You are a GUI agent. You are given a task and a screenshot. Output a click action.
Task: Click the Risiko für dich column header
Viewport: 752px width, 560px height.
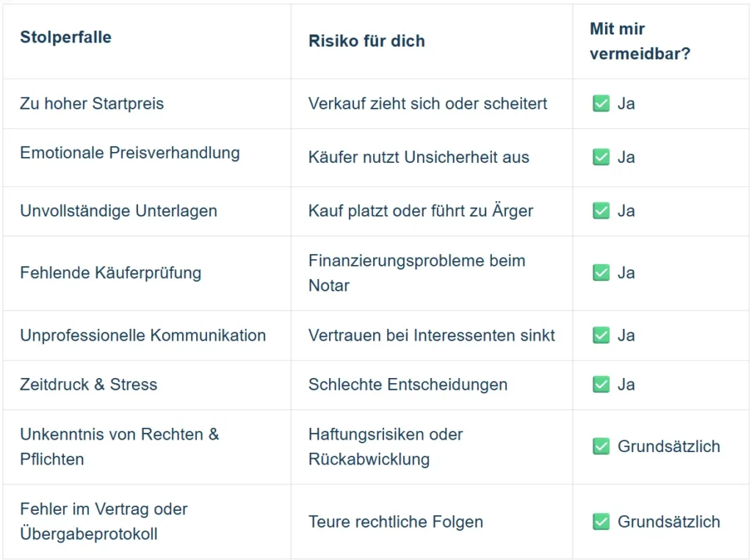tap(366, 41)
